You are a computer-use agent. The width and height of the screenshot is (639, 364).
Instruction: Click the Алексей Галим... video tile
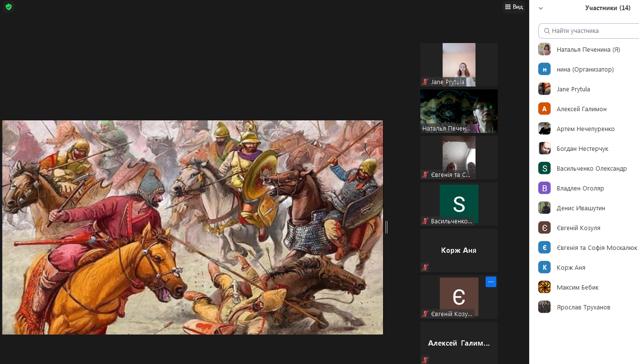tap(459, 343)
